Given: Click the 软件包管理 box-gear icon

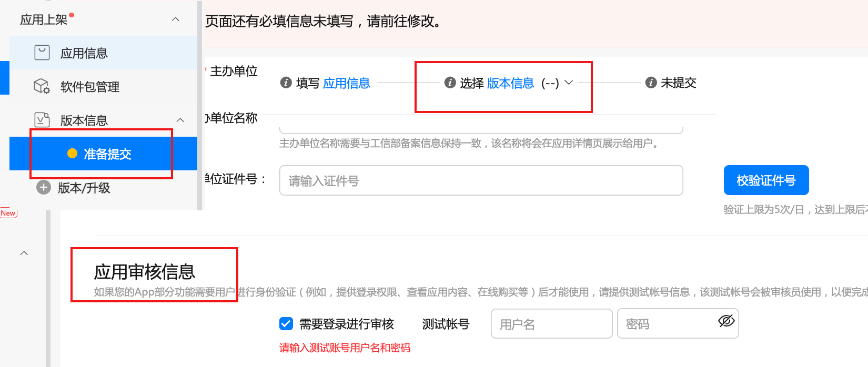Looking at the screenshot, I should pos(42,86).
